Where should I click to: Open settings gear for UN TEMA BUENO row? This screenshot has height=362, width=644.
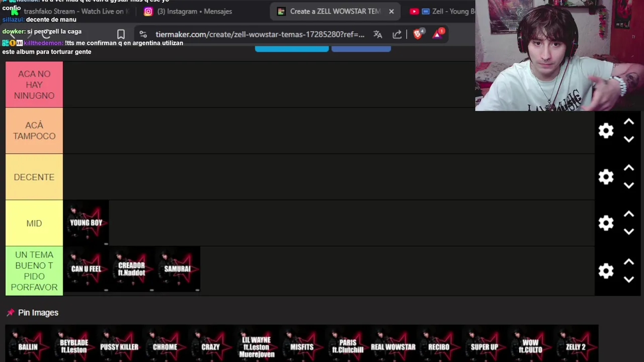(606, 271)
